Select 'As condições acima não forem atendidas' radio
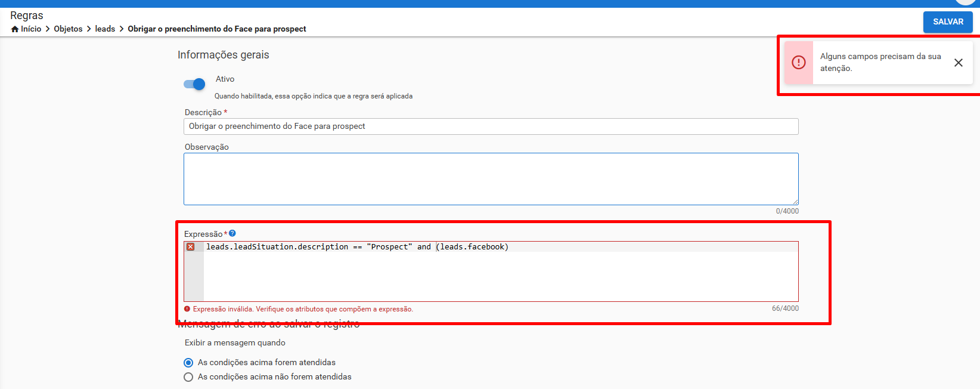980x389 pixels. coord(188,377)
